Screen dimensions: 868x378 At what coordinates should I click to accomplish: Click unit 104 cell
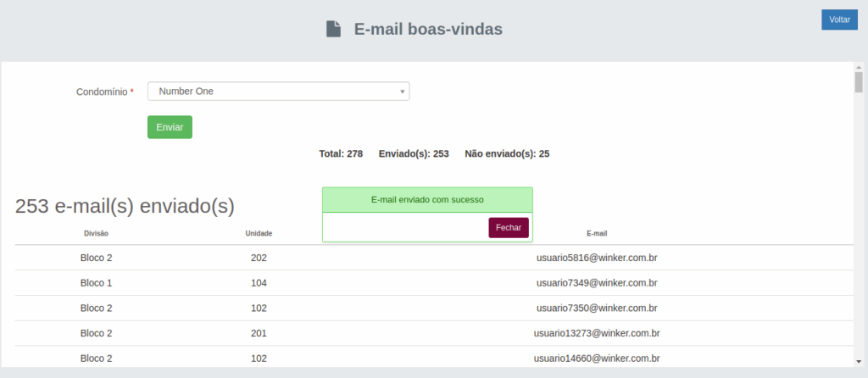point(259,283)
